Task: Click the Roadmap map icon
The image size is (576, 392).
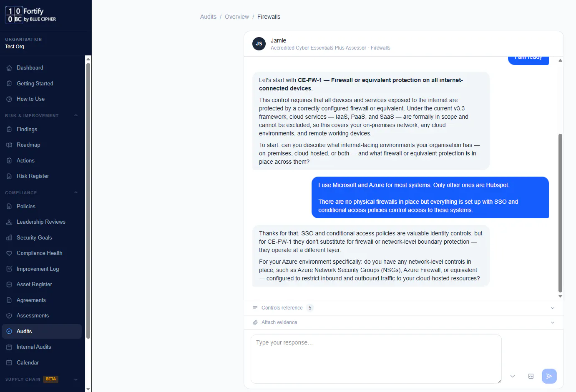Action: click(x=9, y=145)
